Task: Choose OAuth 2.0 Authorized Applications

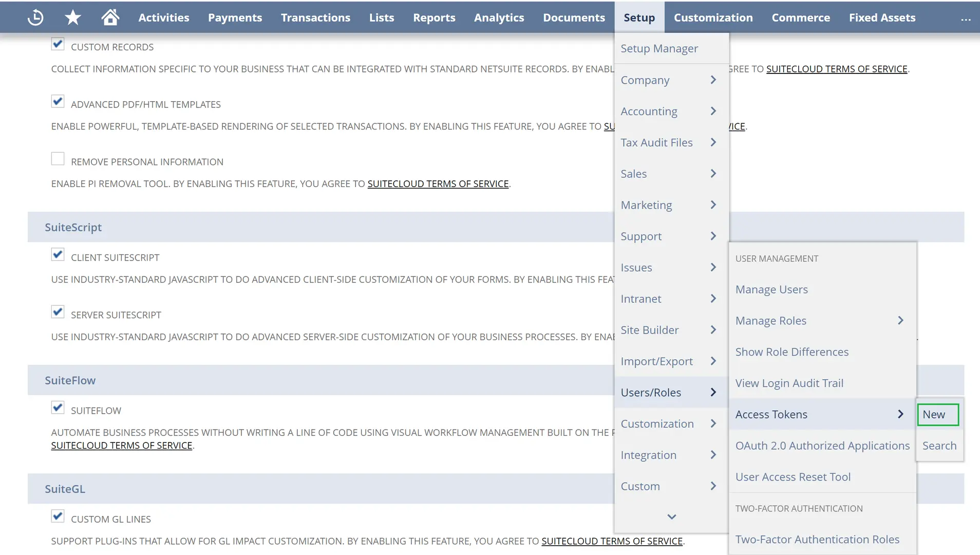Action: pyautogui.click(x=822, y=446)
